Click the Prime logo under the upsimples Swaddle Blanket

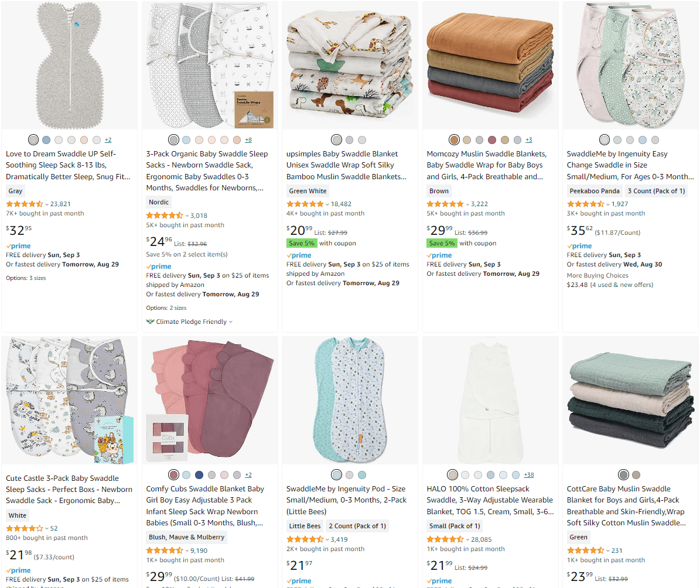299,255
